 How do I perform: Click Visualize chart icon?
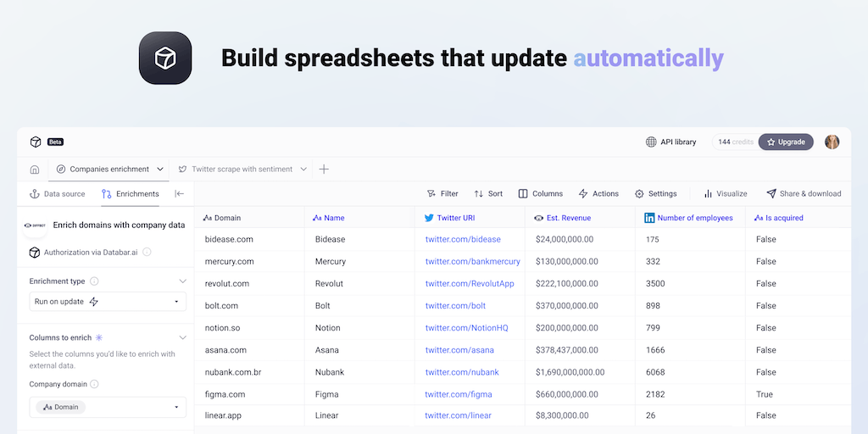pos(725,193)
